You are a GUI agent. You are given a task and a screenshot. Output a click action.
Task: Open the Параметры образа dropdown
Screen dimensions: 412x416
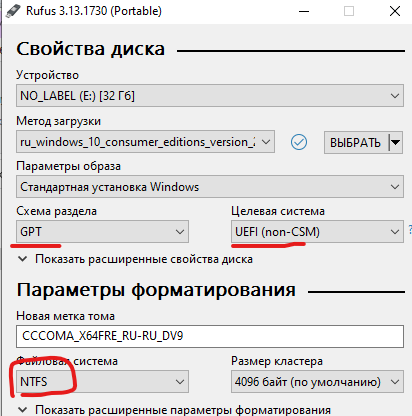click(x=210, y=187)
